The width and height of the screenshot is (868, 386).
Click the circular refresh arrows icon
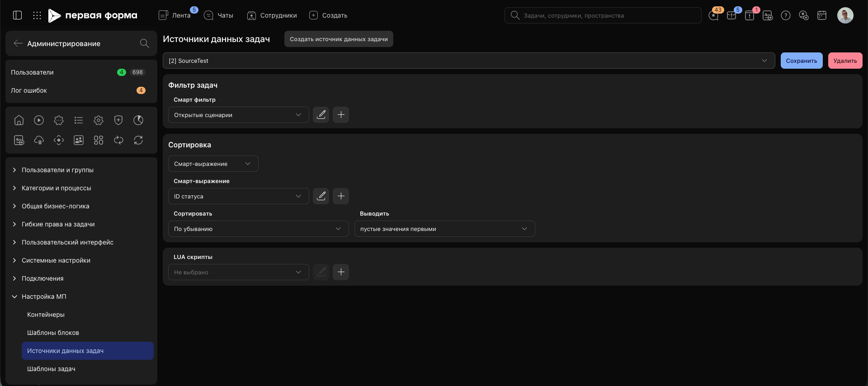[x=138, y=140]
